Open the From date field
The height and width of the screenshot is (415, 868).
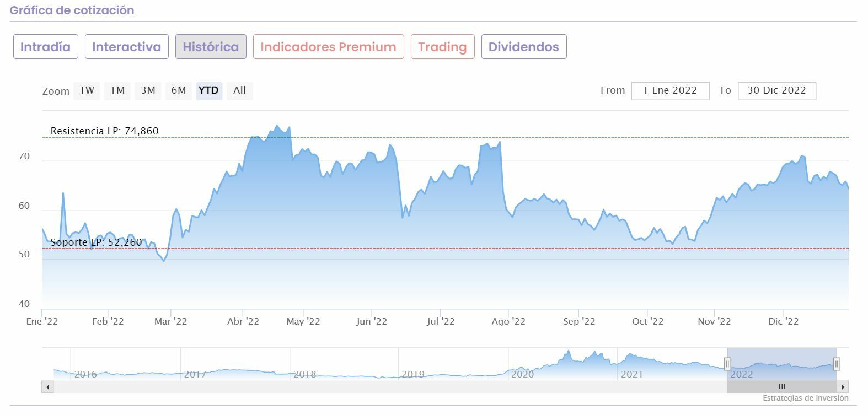(670, 90)
